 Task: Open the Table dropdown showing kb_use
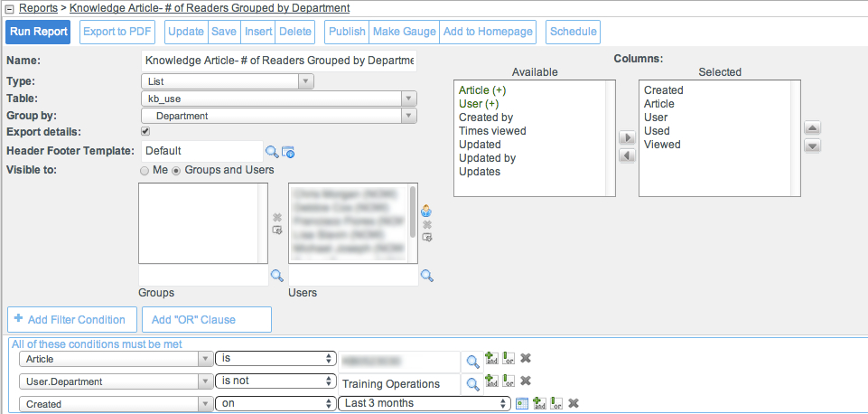click(279, 99)
